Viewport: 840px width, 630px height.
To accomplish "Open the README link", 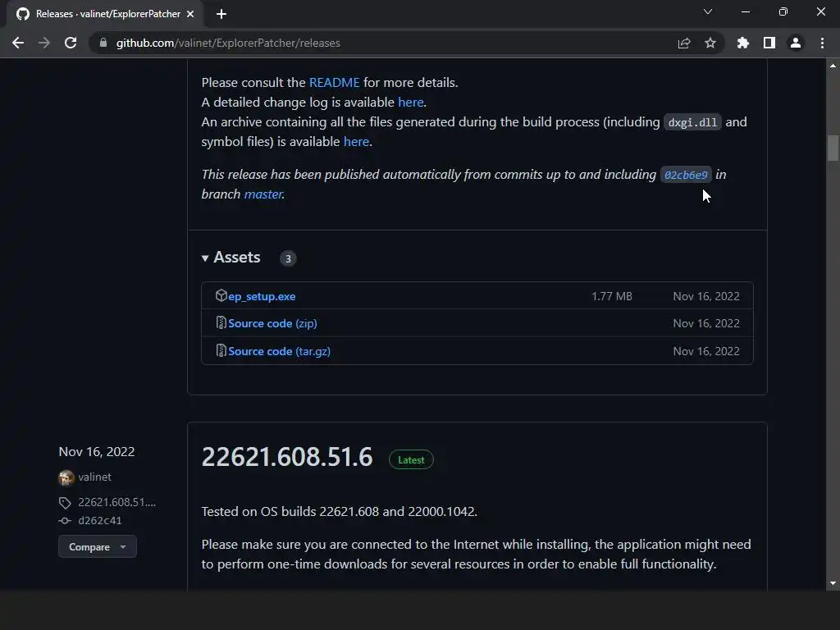I will (x=335, y=83).
